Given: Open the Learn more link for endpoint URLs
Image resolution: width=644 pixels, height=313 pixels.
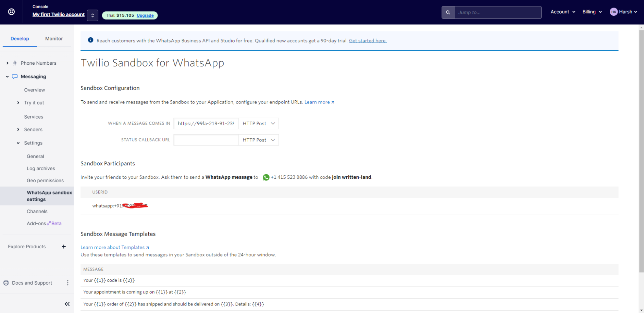Looking at the screenshot, I should (319, 102).
